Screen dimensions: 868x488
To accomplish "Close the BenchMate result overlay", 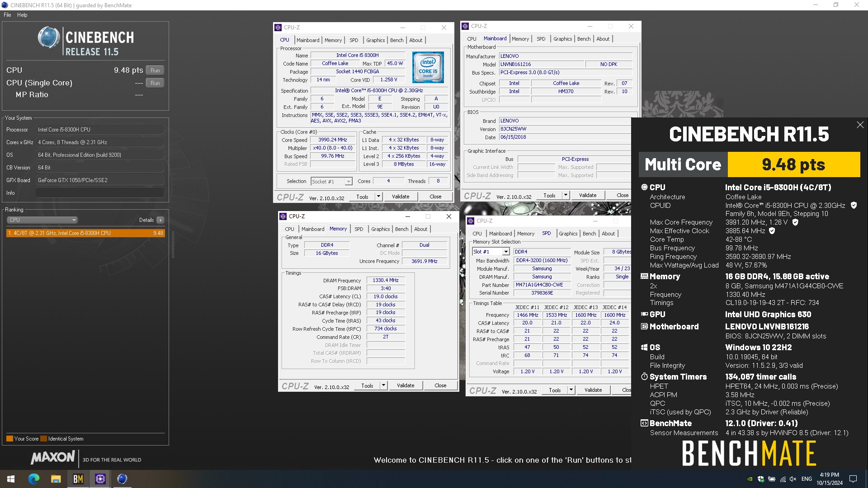I will (x=860, y=125).
